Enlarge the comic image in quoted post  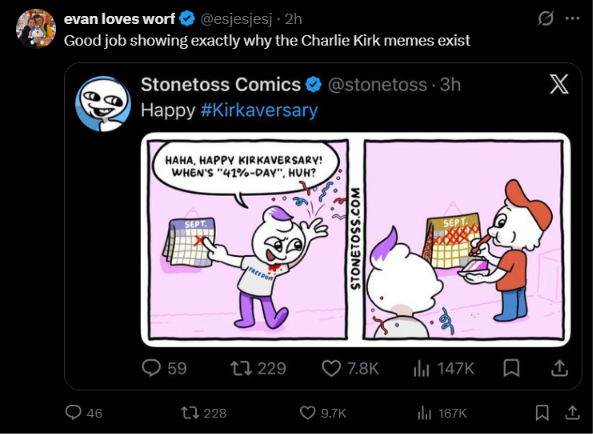pos(355,239)
